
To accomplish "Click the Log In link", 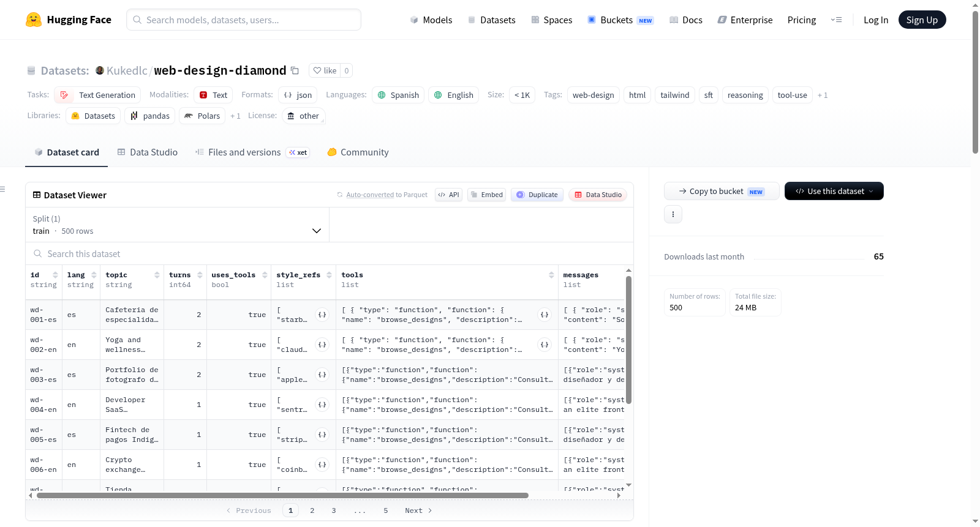I will 876,20.
